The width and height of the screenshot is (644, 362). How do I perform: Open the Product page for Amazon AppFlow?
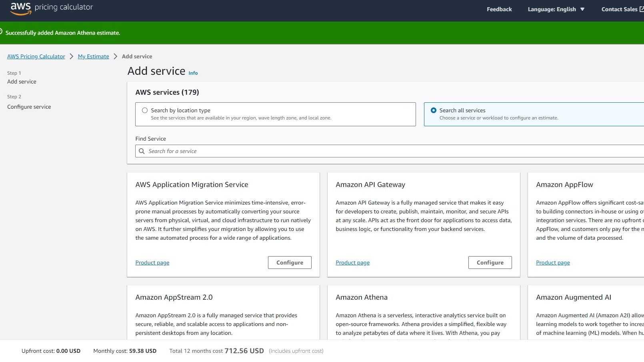coord(553,263)
